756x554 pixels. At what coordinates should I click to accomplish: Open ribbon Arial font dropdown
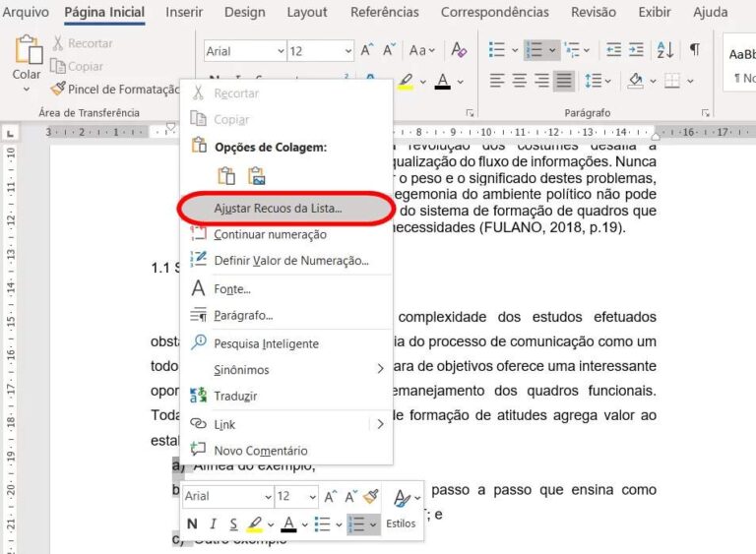(x=281, y=51)
